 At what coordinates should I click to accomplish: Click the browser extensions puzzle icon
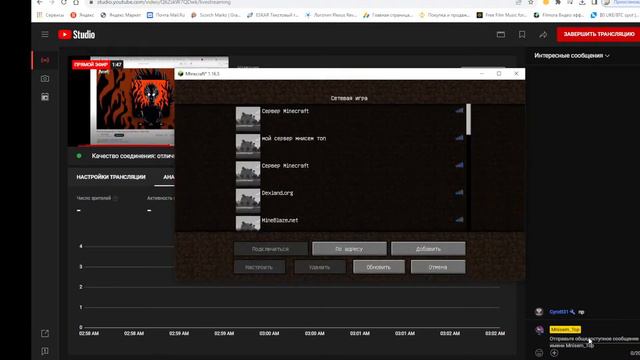click(x=558, y=2)
